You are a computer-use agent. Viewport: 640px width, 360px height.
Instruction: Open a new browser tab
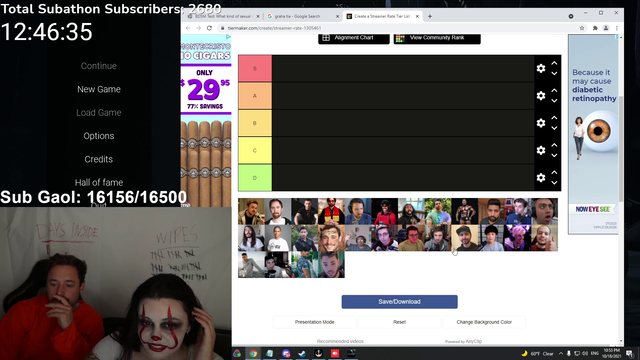tap(430, 16)
